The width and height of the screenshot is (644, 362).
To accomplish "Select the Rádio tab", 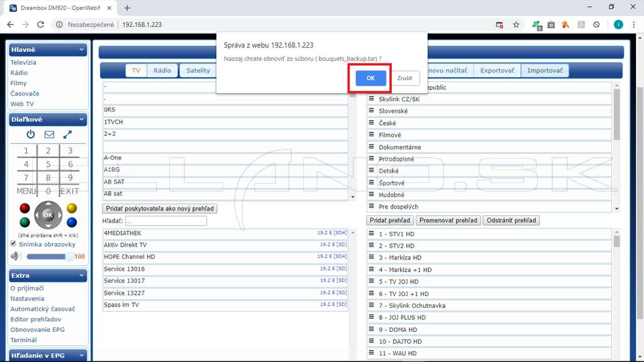I will point(162,70).
